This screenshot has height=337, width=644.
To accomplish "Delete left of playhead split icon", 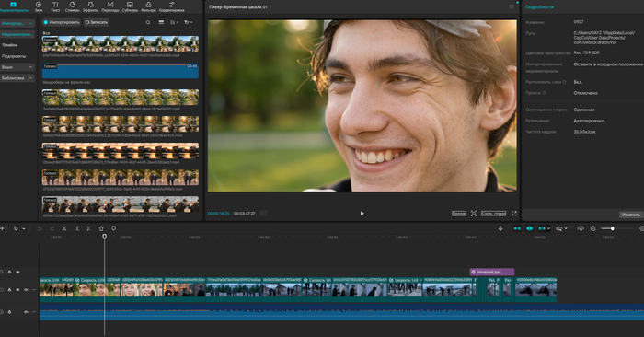I will click(76, 228).
